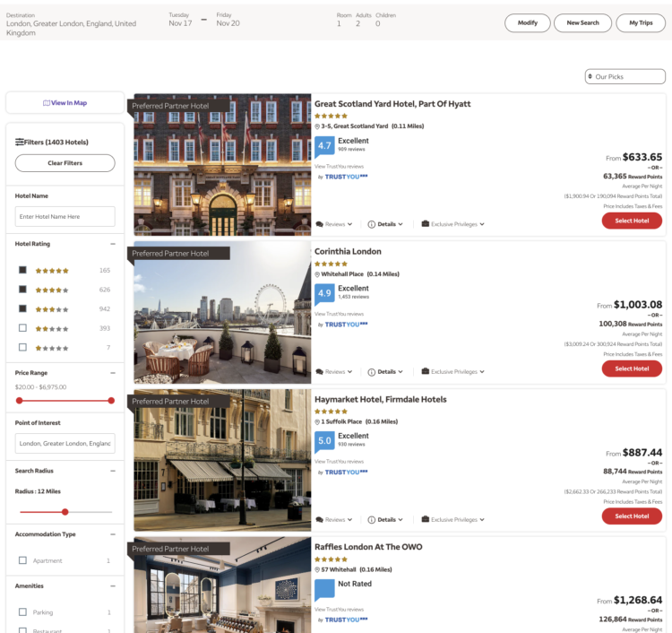Click the briefcase privileges icon for Corinthia London
Image resolution: width=672 pixels, height=633 pixels.
(425, 371)
